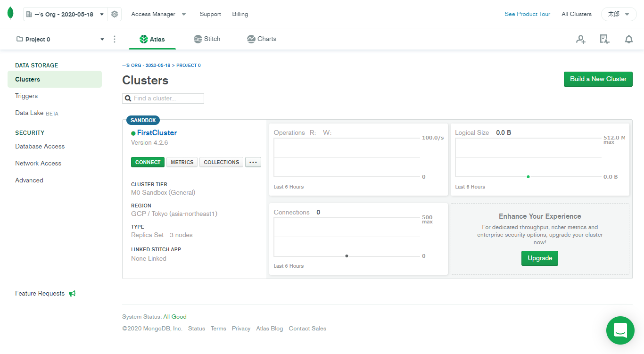644x354 pixels.
Task: Click Feature Requests link
Action: pyautogui.click(x=40, y=293)
